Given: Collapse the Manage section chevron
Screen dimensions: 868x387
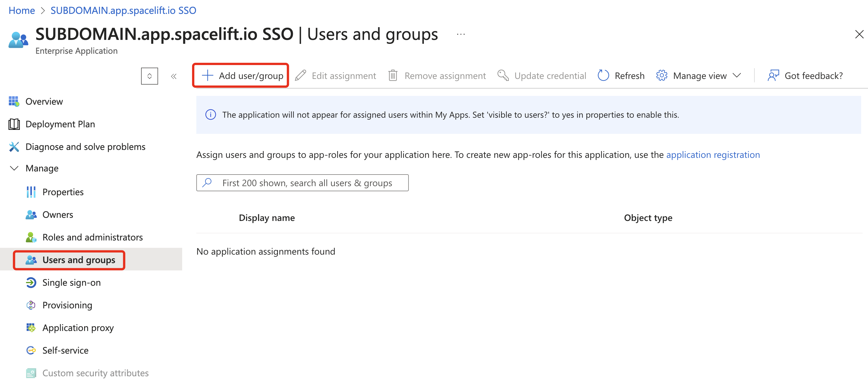Looking at the screenshot, I should point(14,168).
